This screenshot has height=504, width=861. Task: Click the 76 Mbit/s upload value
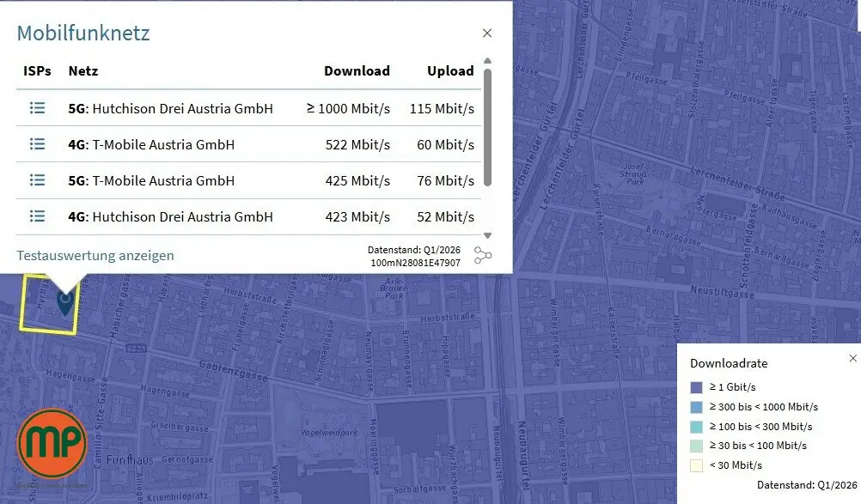pyautogui.click(x=445, y=181)
